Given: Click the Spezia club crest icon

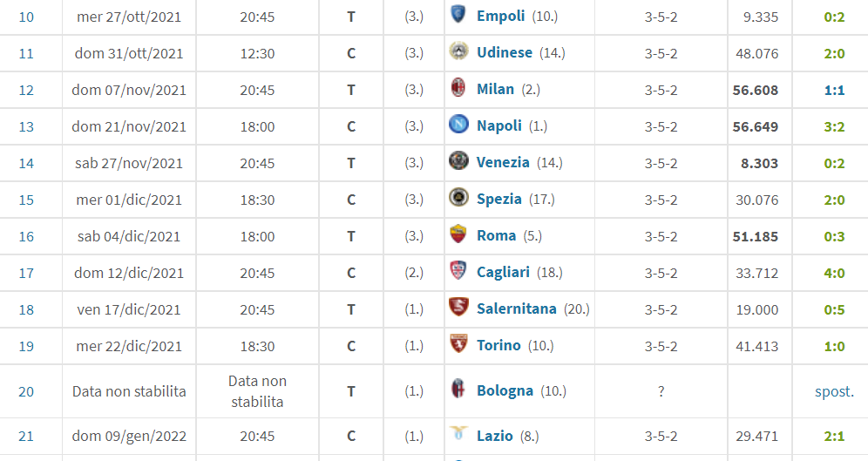Looking at the screenshot, I should click(x=458, y=197).
